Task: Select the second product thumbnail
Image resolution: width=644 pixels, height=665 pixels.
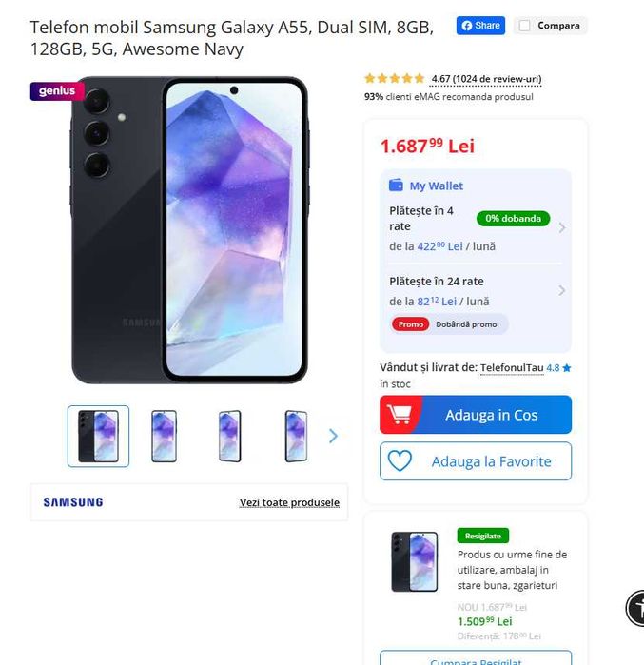Action: pos(165,437)
